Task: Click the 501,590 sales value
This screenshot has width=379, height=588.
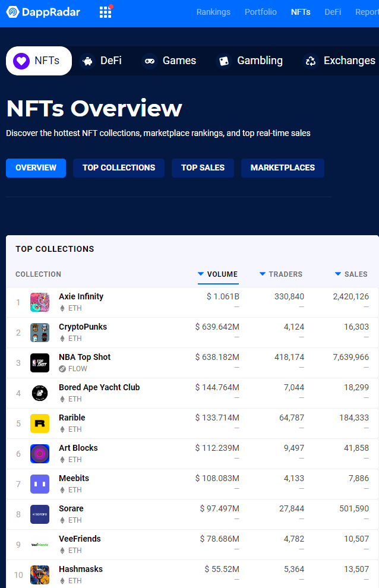Action: coord(354,508)
